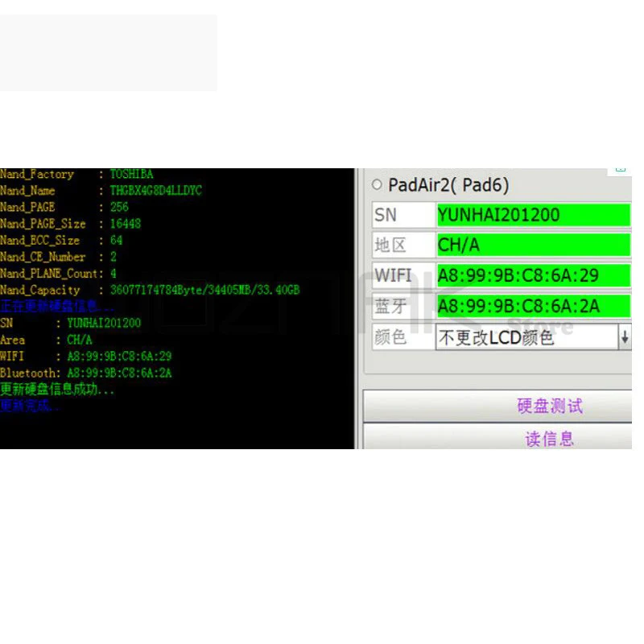This screenshot has height=644, width=644.
Task: Click the console Bluetooth A8:99:9B:C8:6A:2A line
Action: [86, 373]
